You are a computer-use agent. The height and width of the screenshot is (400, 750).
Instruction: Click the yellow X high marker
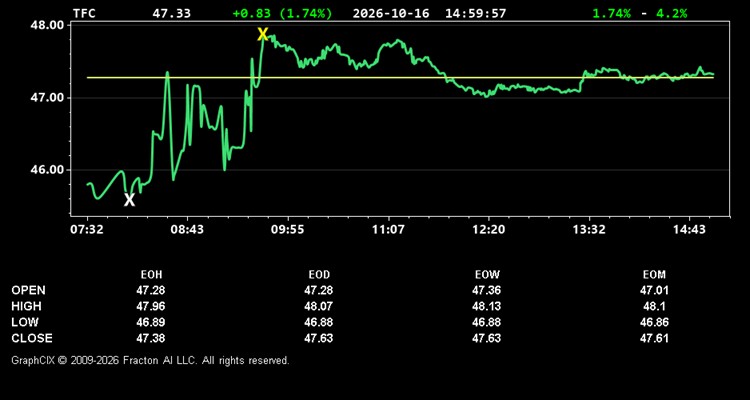point(263,34)
